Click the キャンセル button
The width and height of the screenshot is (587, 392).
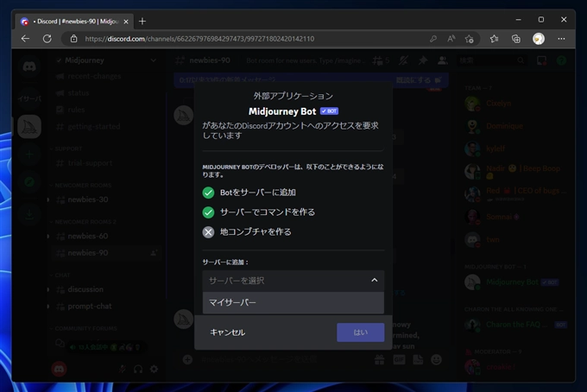point(227,332)
